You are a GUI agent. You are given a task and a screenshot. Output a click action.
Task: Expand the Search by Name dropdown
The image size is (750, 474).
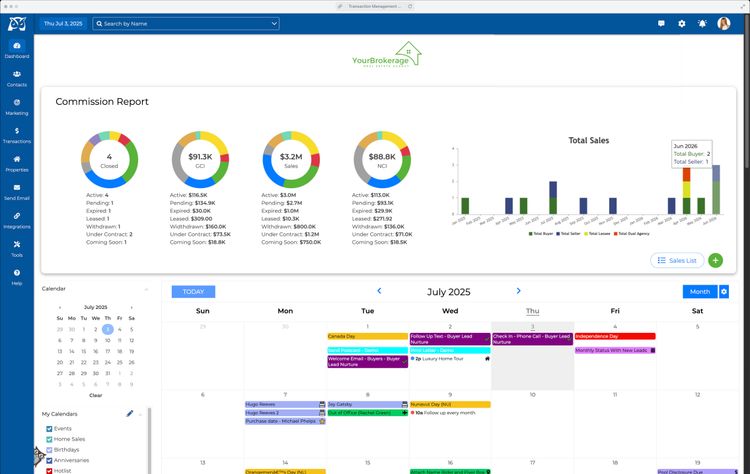pyautogui.click(x=274, y=23)
